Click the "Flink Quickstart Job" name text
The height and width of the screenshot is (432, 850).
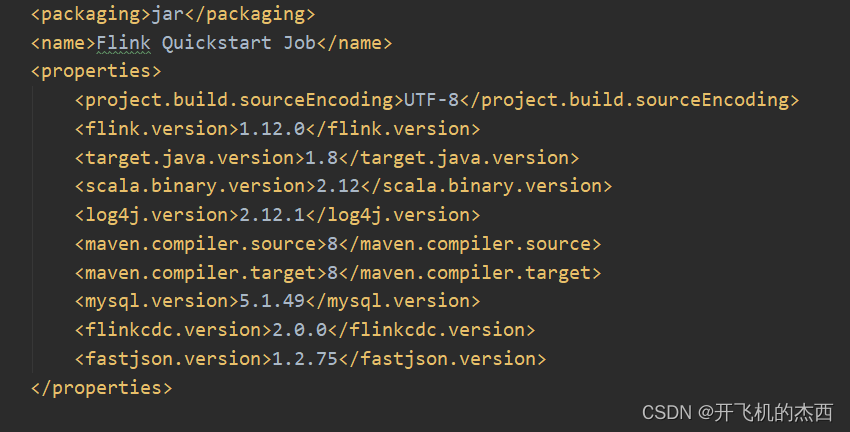click(x=207, y=43)
